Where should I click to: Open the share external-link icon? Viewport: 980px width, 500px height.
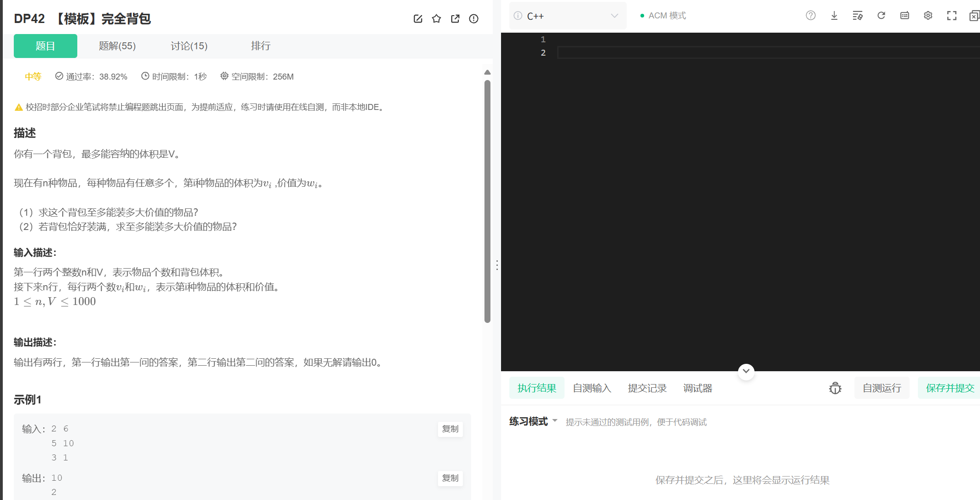click(455, 19)
